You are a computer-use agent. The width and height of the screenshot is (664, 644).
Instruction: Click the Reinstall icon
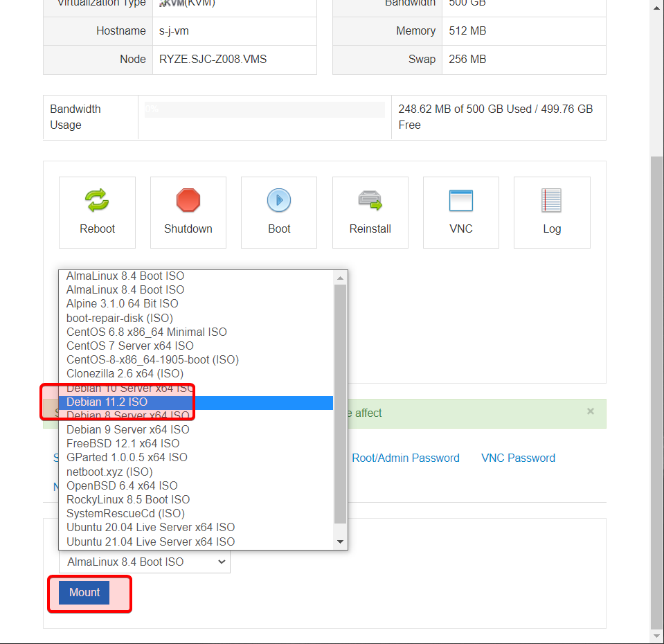coord(370,201)
